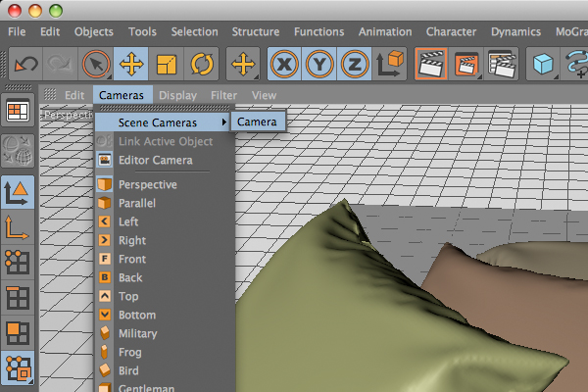Click the Undo arrow icon
This screenshot has height=392, width=588.
tap(25, 64)
